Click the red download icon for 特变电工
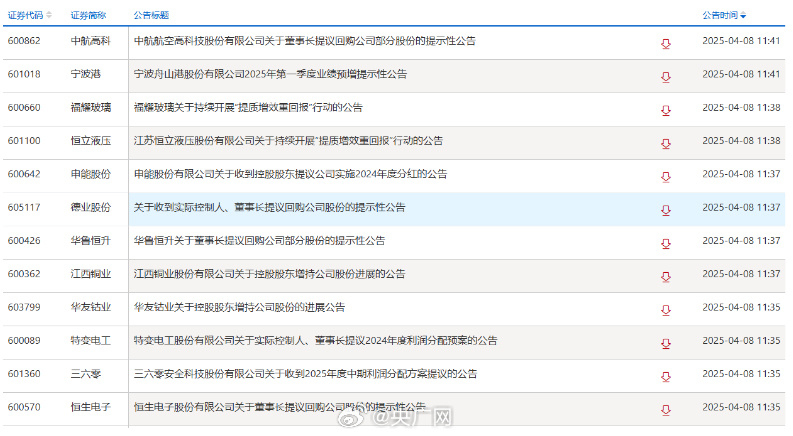The width and height of the screenshot is (793, 436). pyautogui.click(x=665, y=342)
